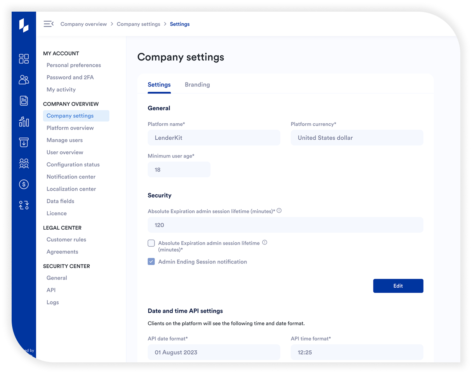
Task: Open Security Center Logs
Action: pyautogui.click(x=53, y=302)
